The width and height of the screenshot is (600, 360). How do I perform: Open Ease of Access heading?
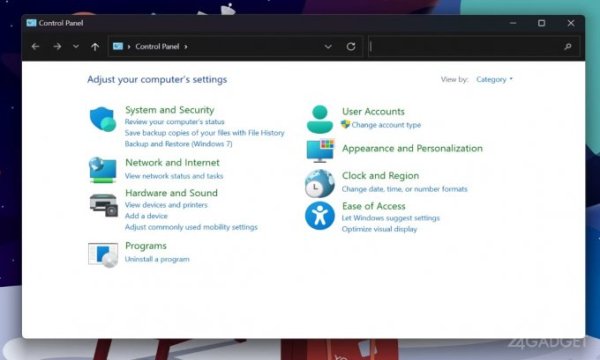(373, 206)
